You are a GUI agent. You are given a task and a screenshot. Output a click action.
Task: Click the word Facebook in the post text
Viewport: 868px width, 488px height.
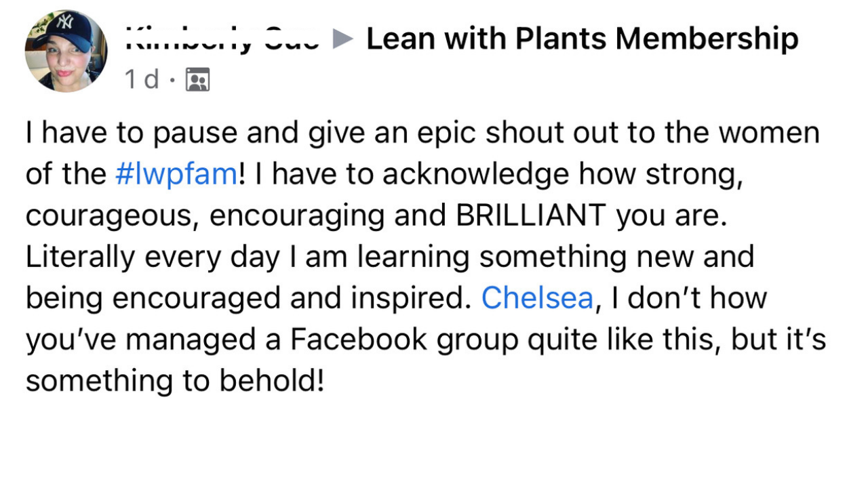click(x=359, y=340)
